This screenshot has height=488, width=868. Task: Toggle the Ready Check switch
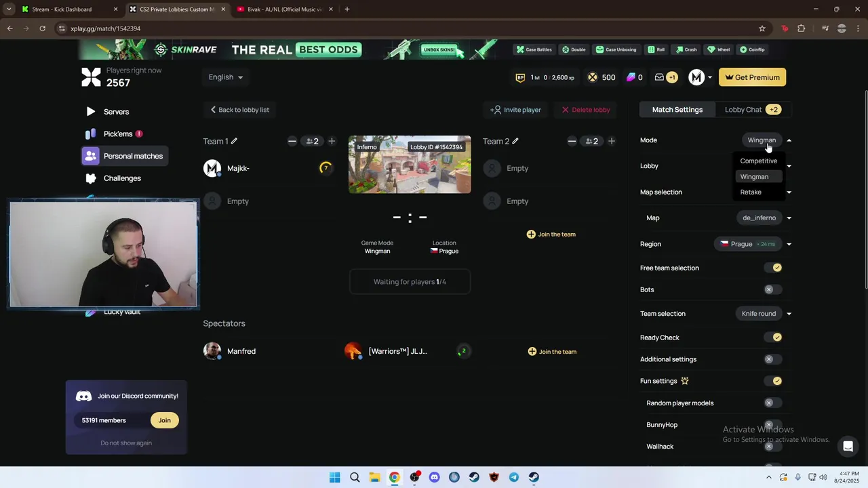[x=773, y=338]
